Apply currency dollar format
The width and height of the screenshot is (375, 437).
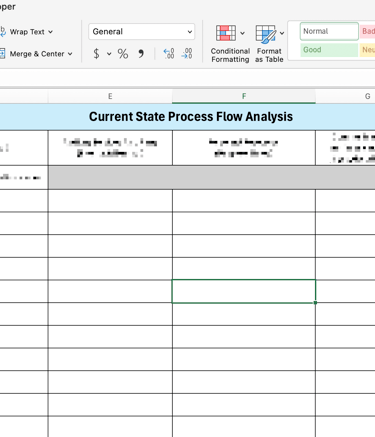point(96,53)
